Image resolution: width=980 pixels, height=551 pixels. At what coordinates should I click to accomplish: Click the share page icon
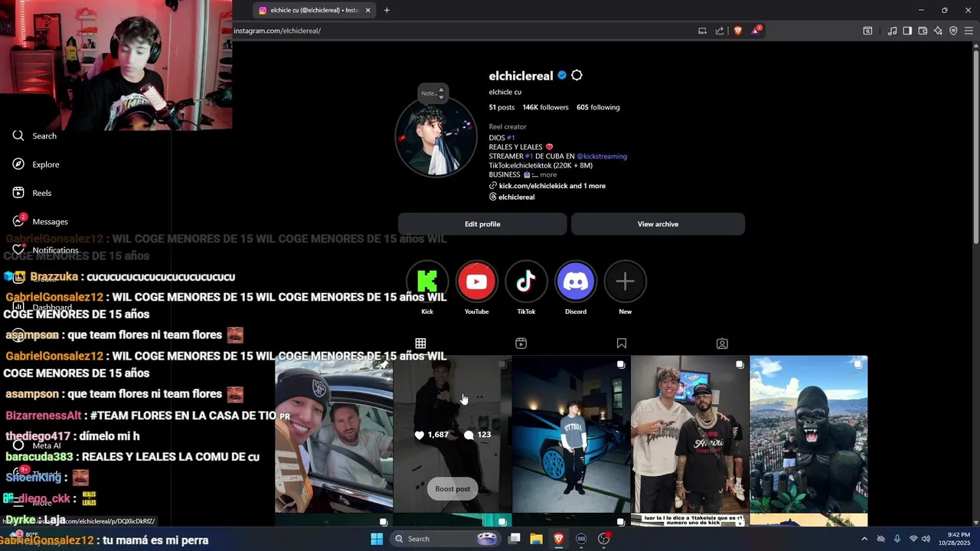click(x=720, y=31)
